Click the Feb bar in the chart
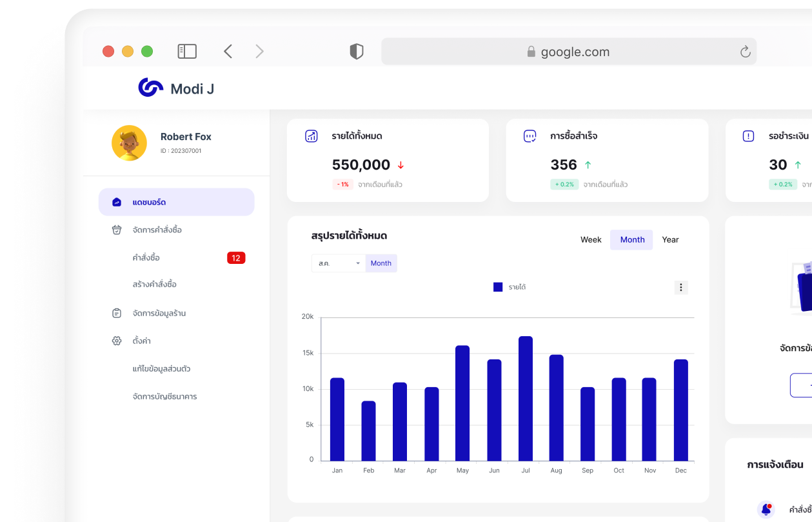The height and width of the screenshot is (522, 812). pyautogui.click(x=368, y=431)
